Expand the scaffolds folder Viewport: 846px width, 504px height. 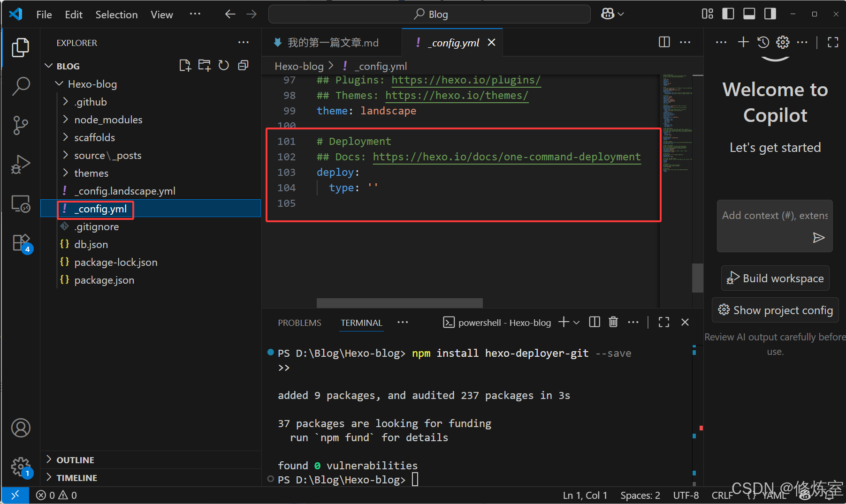point(66,137)
